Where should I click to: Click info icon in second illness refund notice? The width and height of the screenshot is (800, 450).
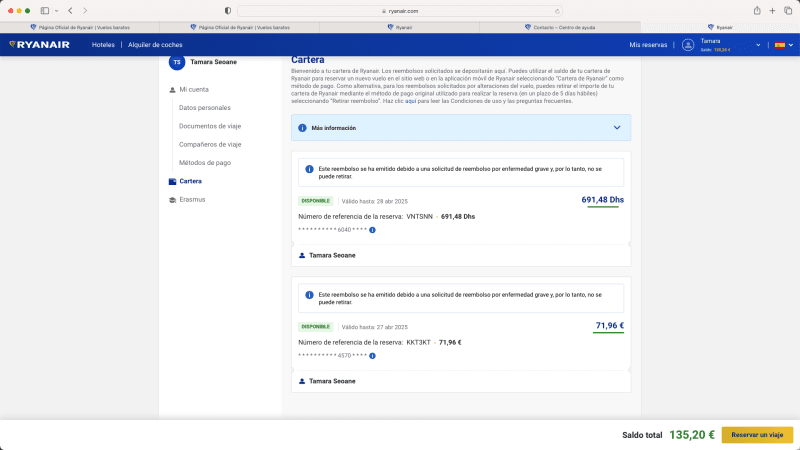click(x=309, y=295)
